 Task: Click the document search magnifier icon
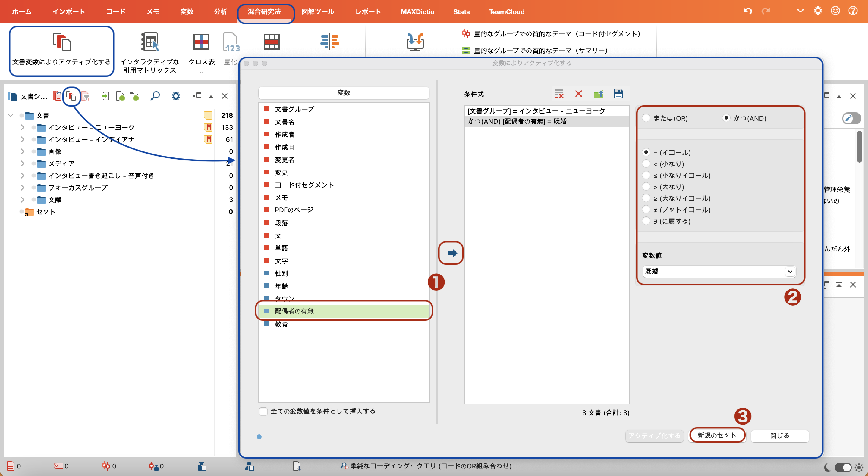click(x=155, y=96)
